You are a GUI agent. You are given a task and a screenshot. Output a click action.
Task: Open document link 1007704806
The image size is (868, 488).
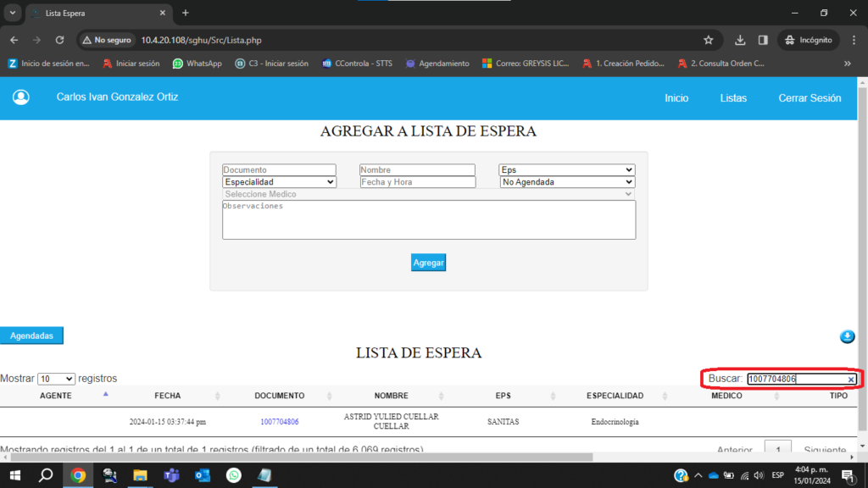point(279,422)
